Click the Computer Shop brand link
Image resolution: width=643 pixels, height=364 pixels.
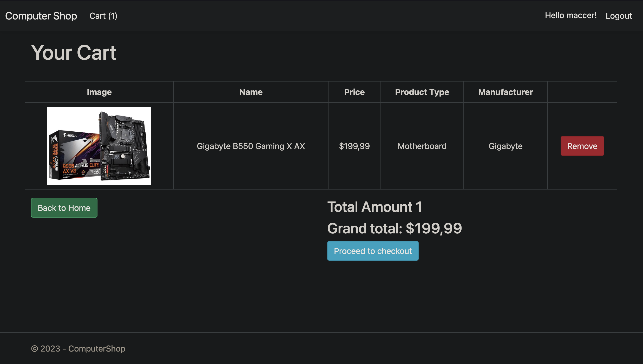tap(41, 16)
